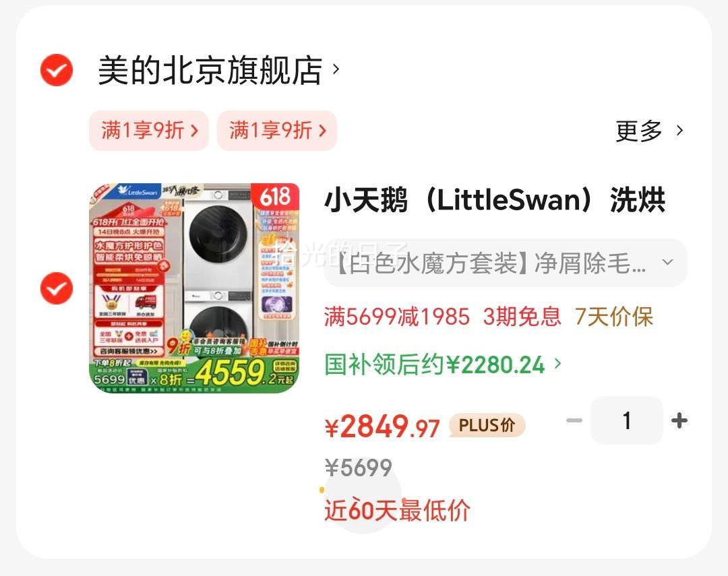Screen dimensions: 728x576
Task: Click the down arrow in variant selector
Action: [667, 262]
